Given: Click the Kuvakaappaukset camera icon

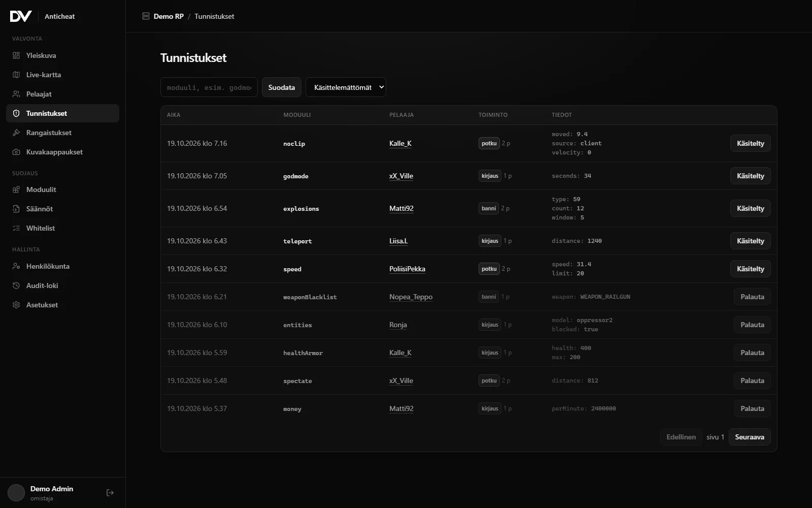Looking at the screenshot, I should coord(16,152).
